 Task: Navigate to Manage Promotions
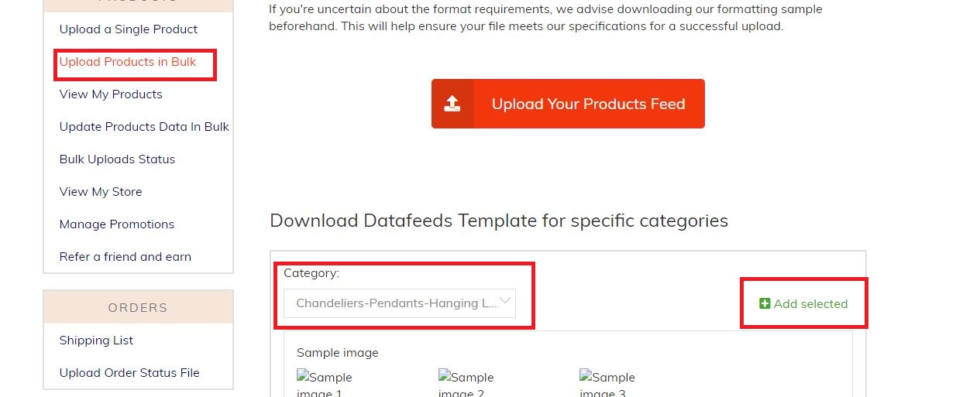[117, 224]
